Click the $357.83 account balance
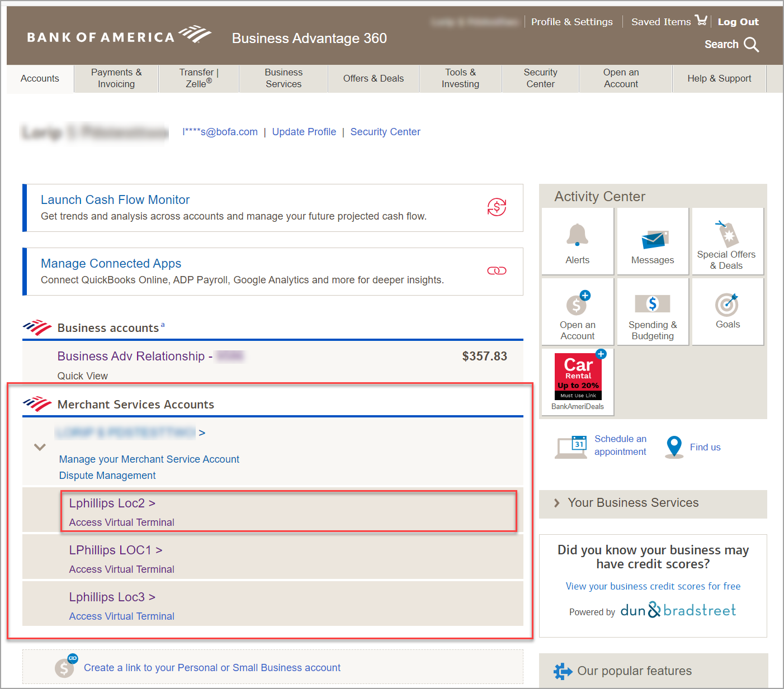The image size is (784, 689). pyautogui.click(x=484, y=356)
